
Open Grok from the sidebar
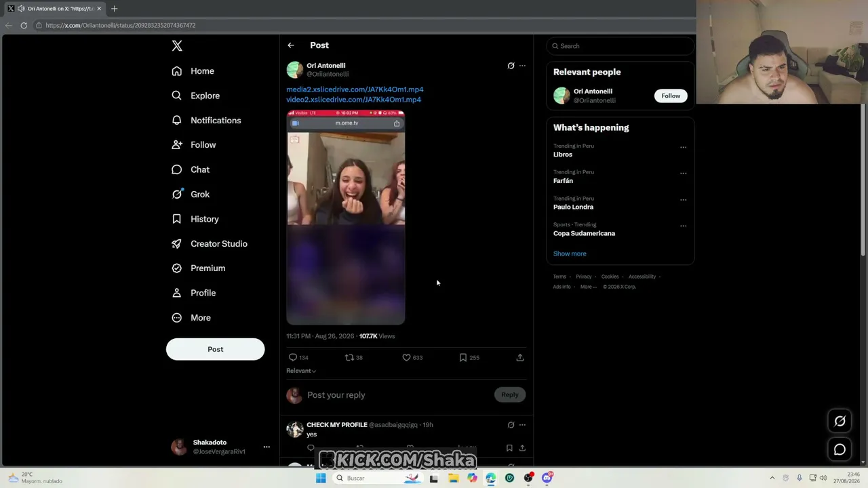[191, 195]
